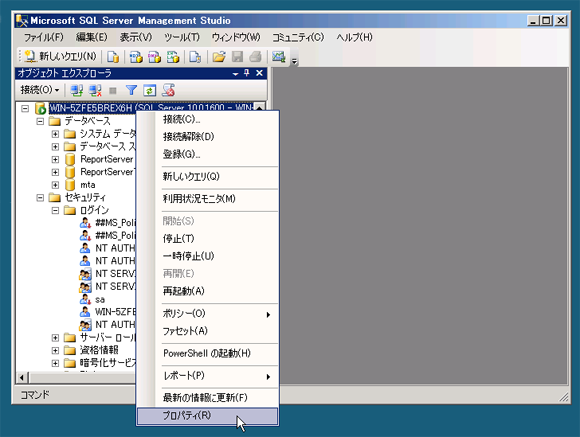Click the ログイン folder icon
Image resolution: width=580 pixels, height=437 pixels.
click(70, 210)
